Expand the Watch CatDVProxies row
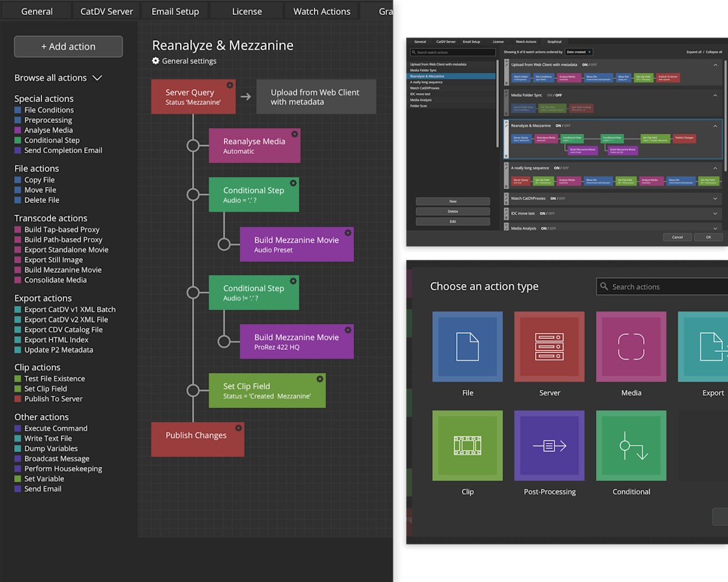This screenshot has width=728, height=582. pos(716,199)
